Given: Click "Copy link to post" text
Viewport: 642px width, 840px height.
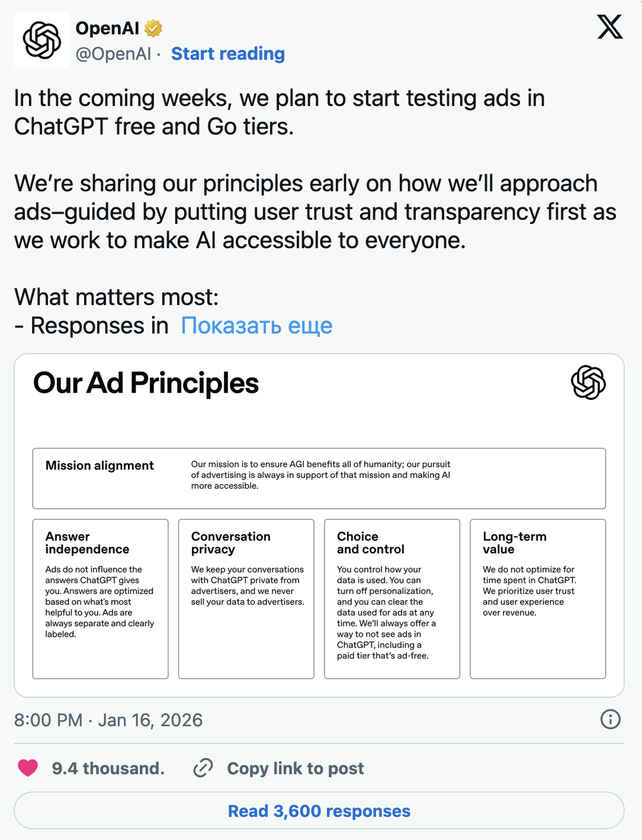Looking at the screenshot, I should pos(295,768).
